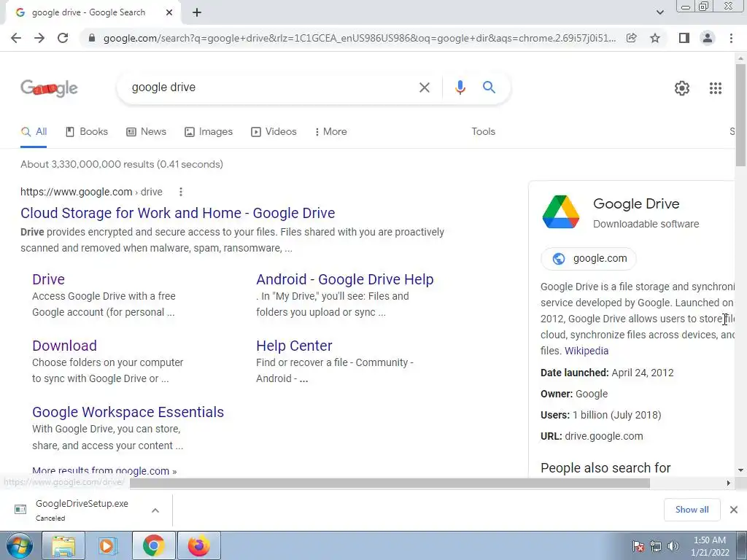747x560 pixels.
Task: Open search Tools options
Action: 483,132
